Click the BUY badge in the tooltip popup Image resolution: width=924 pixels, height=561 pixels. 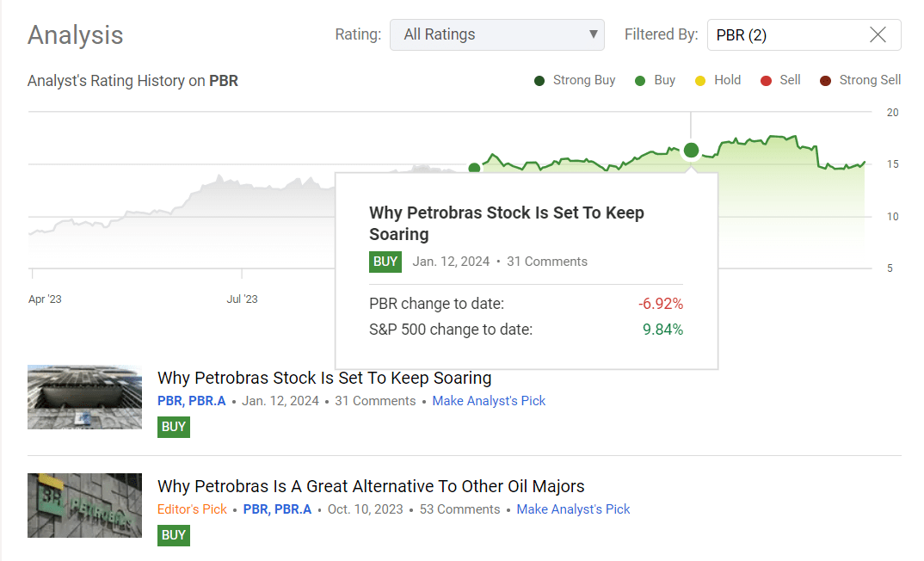click(x=385, y=262)
